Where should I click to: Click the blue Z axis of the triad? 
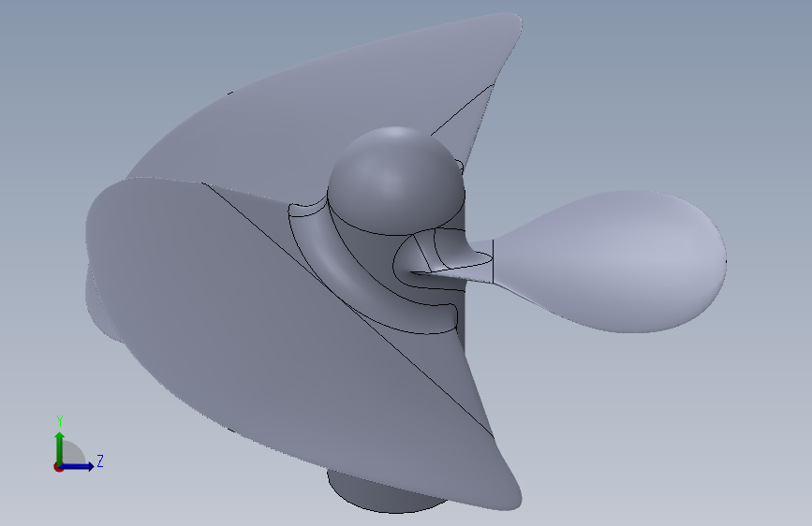(77, 466)
